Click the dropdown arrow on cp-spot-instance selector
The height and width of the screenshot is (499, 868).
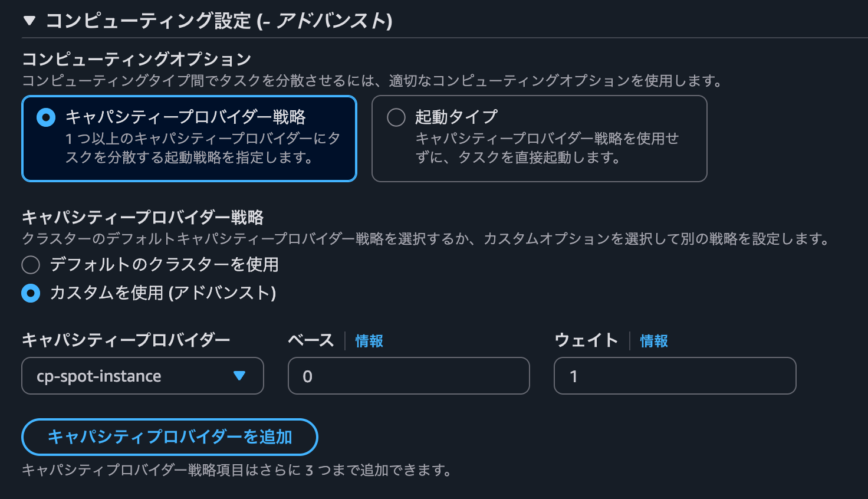[x=240, y=376]
